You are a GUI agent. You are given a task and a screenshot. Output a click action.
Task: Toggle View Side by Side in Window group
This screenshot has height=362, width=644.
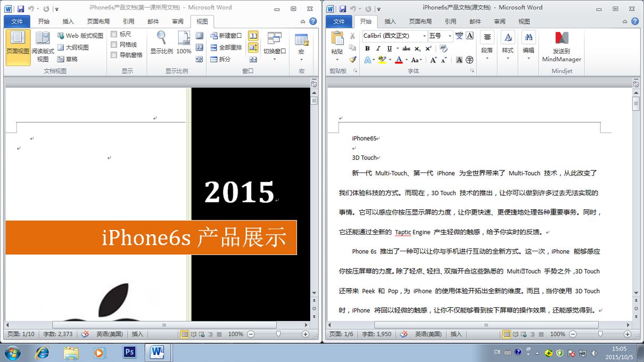pyautogui.click(x=253, y=36)
